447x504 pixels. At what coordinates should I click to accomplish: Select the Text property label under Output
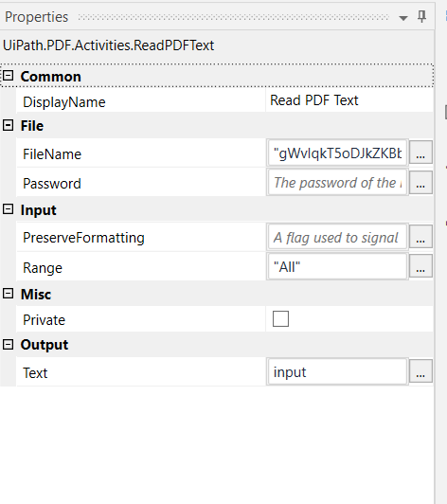[35, 373]
